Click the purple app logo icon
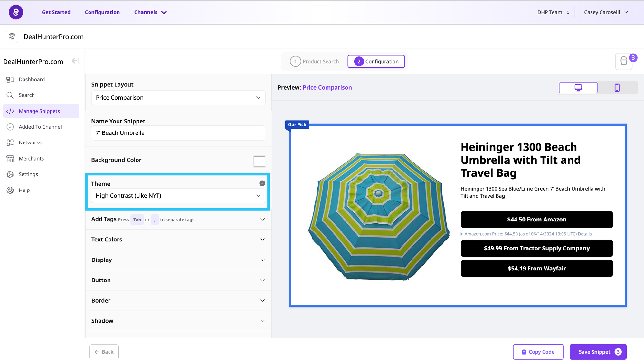This screenshot has height=363, width=644. point(16,12)
